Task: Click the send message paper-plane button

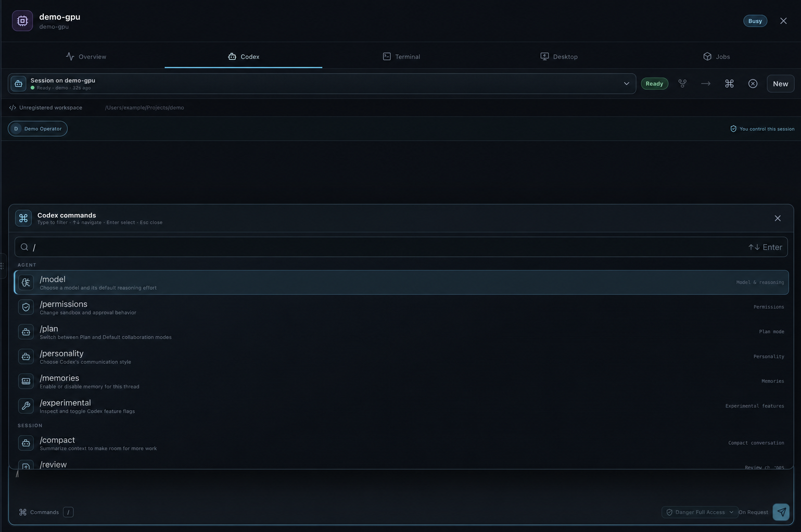Action: pos(781,512)
